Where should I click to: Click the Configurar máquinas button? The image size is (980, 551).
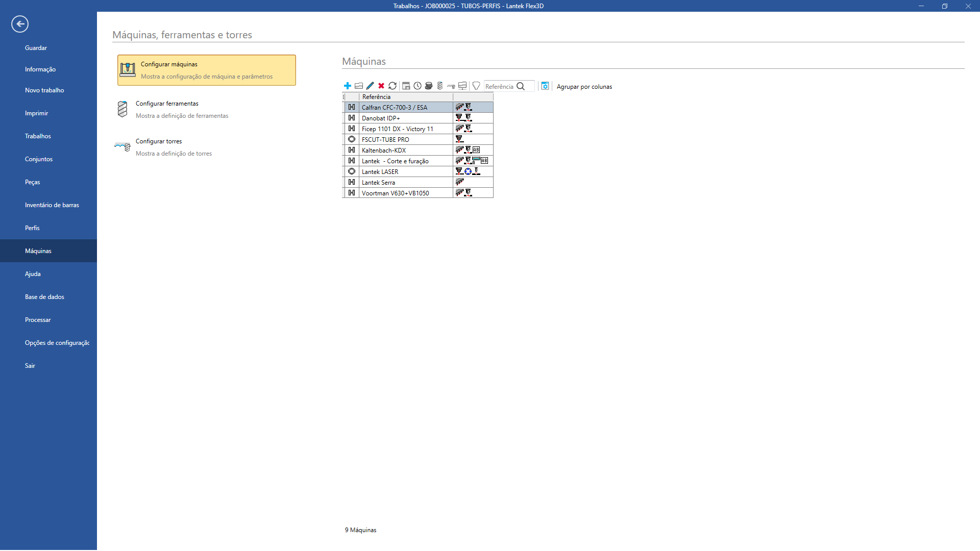pyautogui.click(x=207, y=70)
